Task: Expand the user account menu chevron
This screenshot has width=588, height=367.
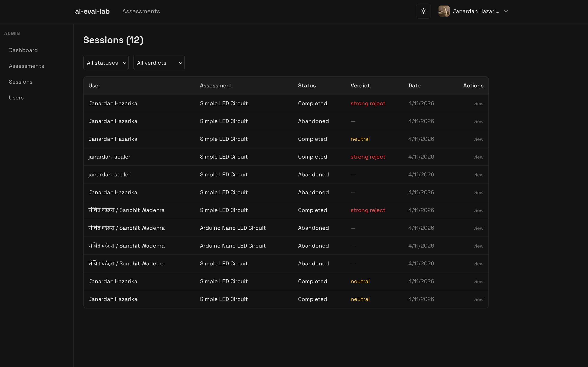Action: pos(506,11)
